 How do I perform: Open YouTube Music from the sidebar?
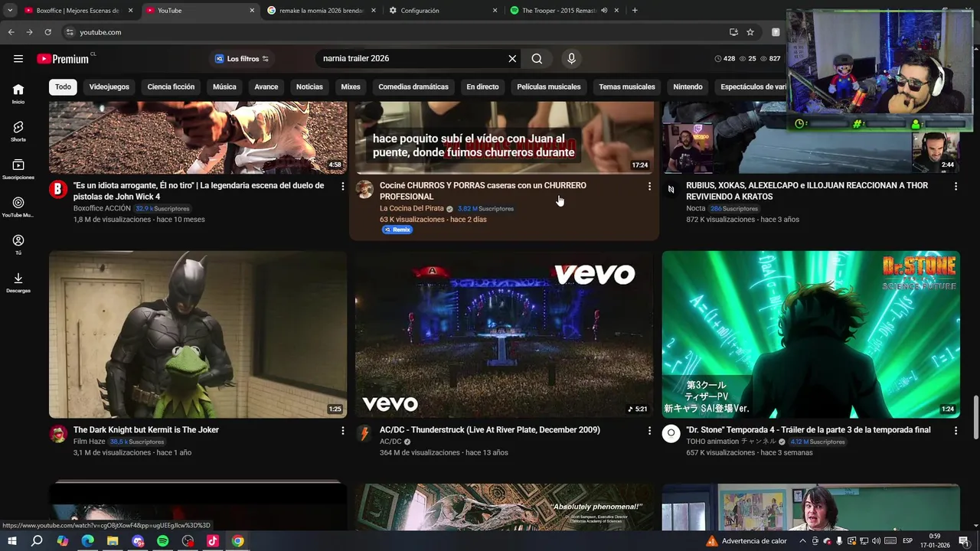click(x=18, y=207)
